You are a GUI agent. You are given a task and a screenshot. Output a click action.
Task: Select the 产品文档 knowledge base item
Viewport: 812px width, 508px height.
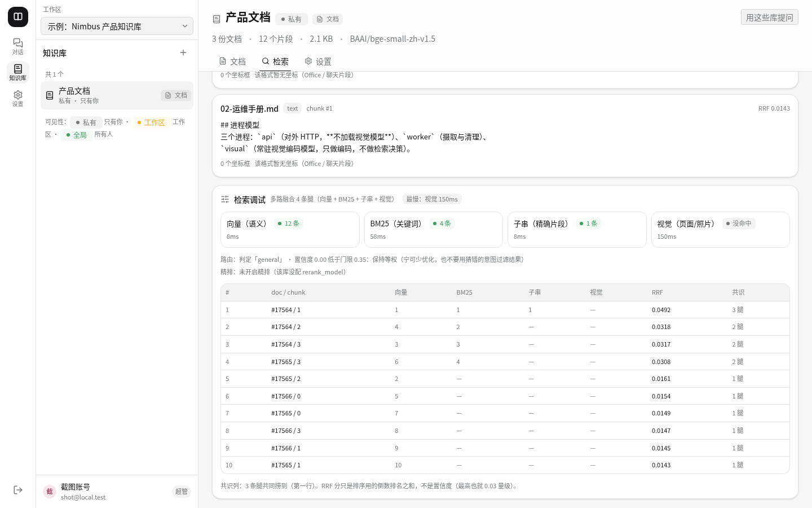tap(117, 95)
